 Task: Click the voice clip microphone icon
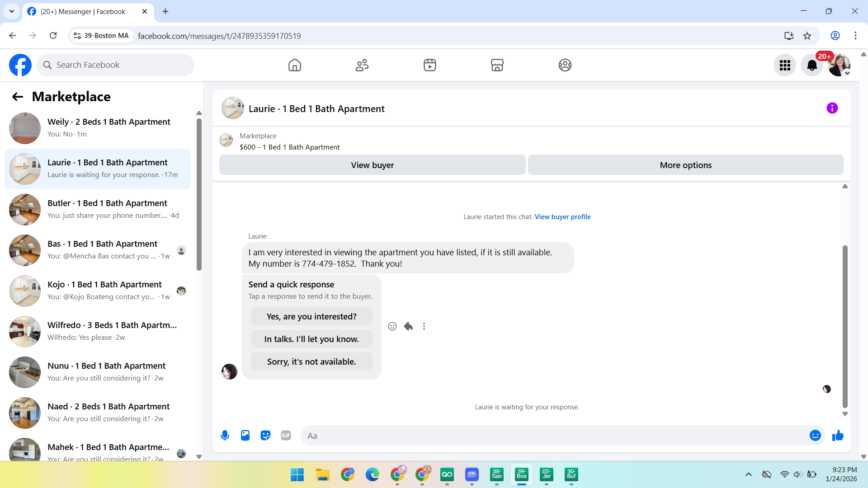click(x=225, y=436)
